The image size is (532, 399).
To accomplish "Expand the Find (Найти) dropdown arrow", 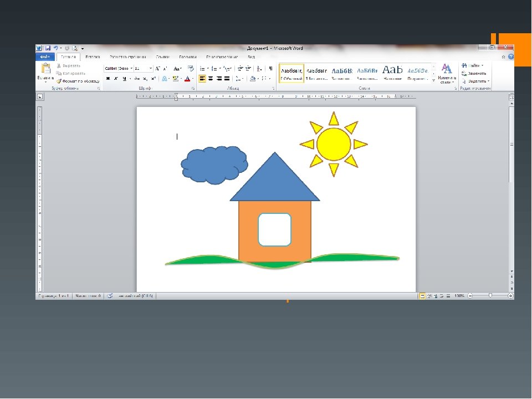I will [482, 65].
